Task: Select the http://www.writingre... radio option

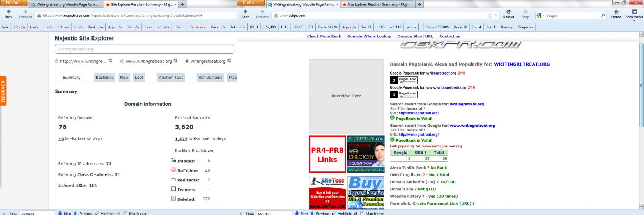Action: pos(57,61)
